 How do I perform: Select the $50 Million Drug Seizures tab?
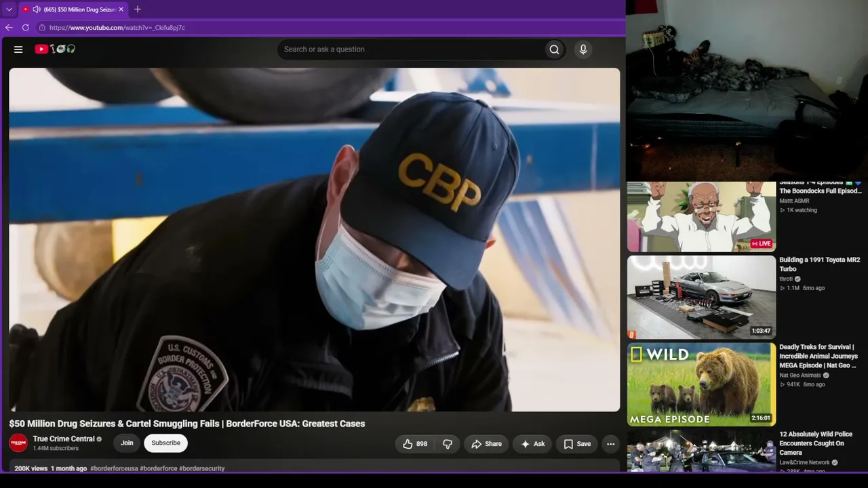(73, 9)
